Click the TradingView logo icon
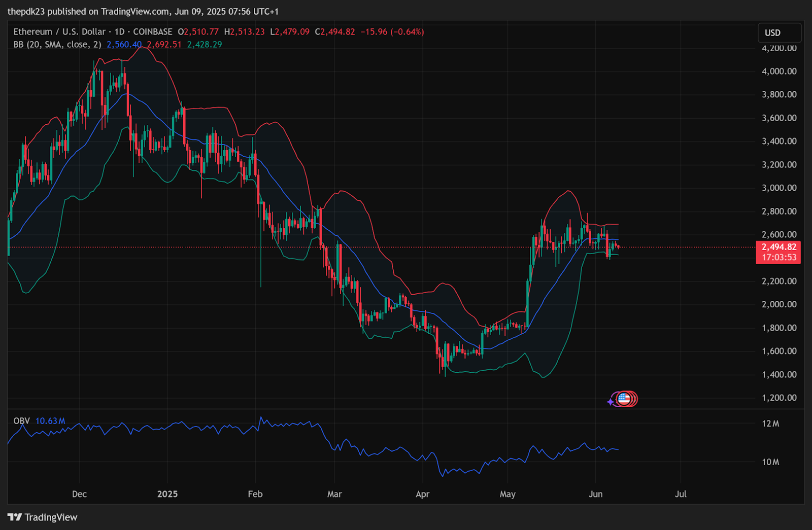Screen dimensions: 812x530 click(15, 517)
